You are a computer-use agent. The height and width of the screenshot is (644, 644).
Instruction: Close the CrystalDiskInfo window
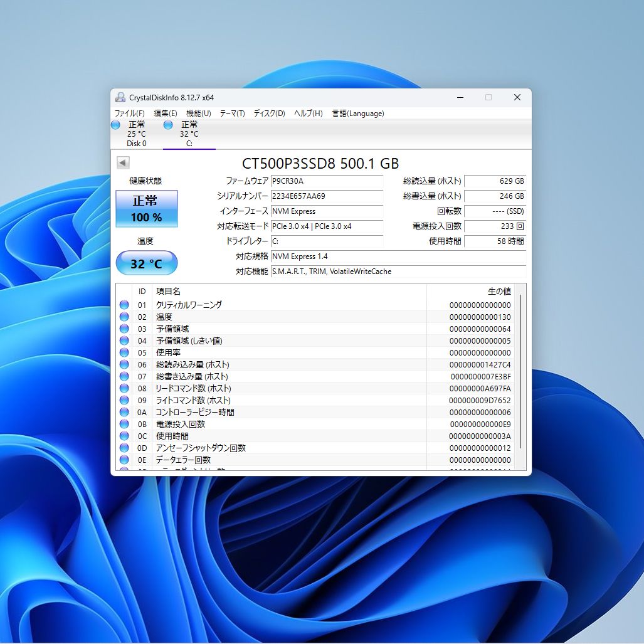[x=517, y=97]
